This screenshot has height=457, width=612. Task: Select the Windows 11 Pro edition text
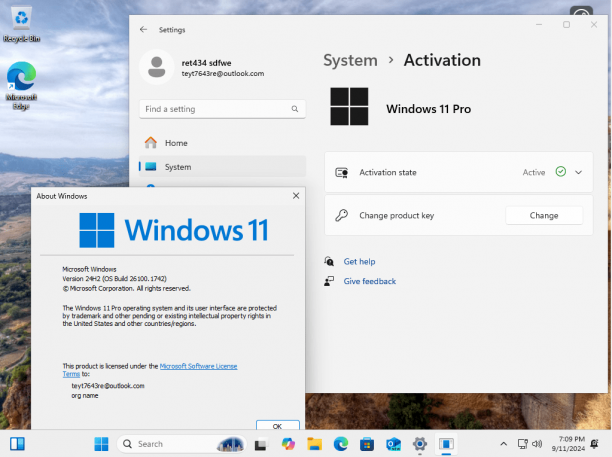tap(429, 109)
